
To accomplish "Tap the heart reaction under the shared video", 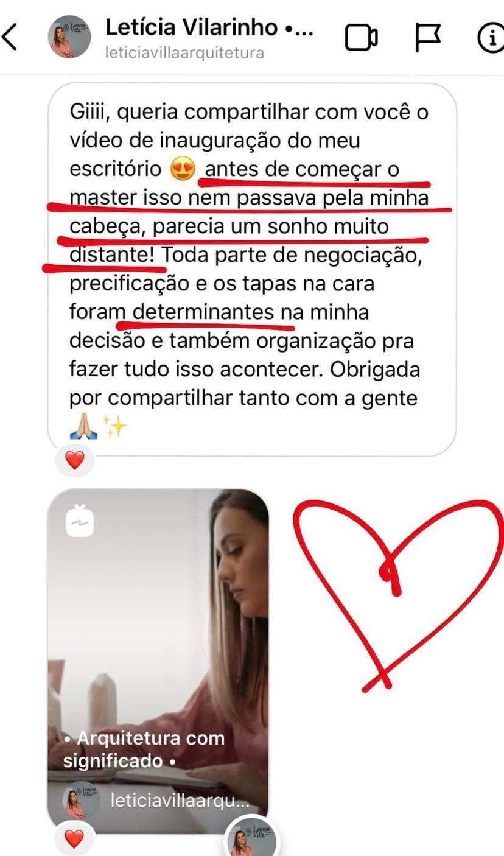I will coord(74,841).
